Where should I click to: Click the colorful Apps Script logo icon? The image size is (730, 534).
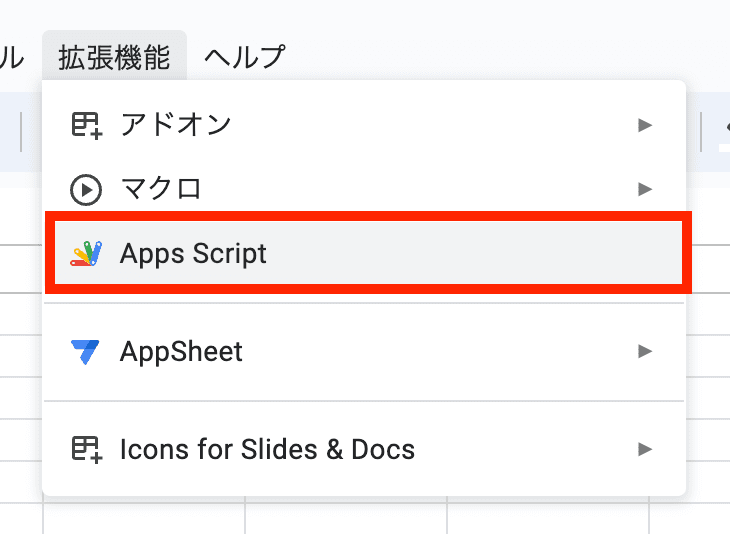(86, 253)
